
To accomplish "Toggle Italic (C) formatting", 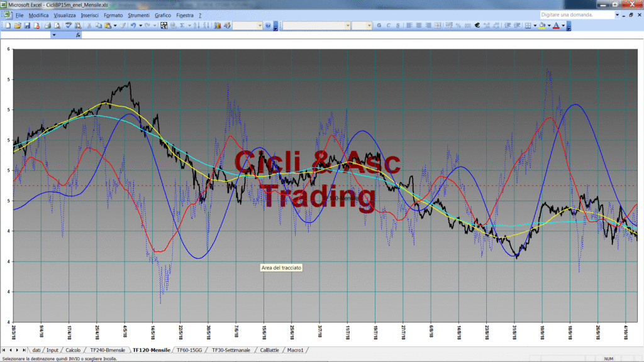I will [389, 25].
